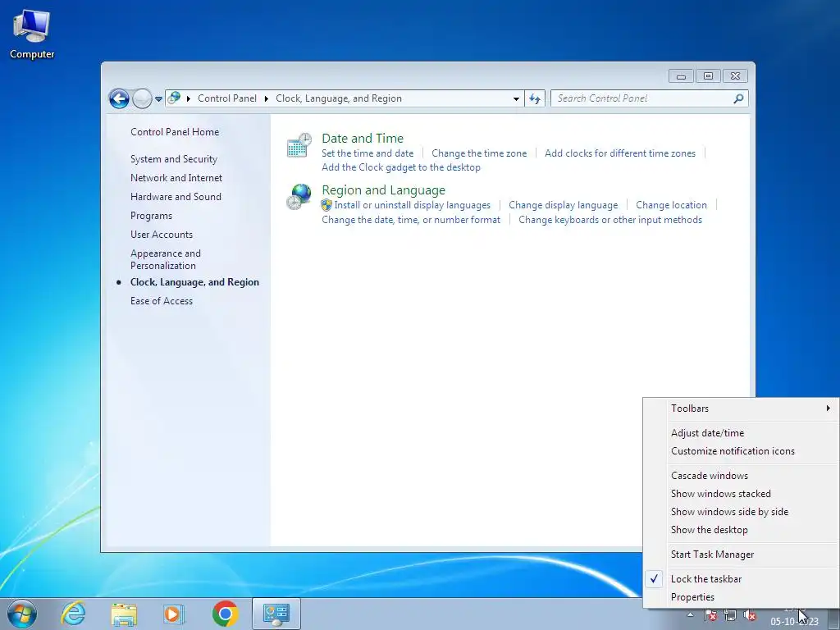Screen dimensions: 840x630
Task: Select Show windows stacked
Action: pyautogui.click(x=720, y=494)
